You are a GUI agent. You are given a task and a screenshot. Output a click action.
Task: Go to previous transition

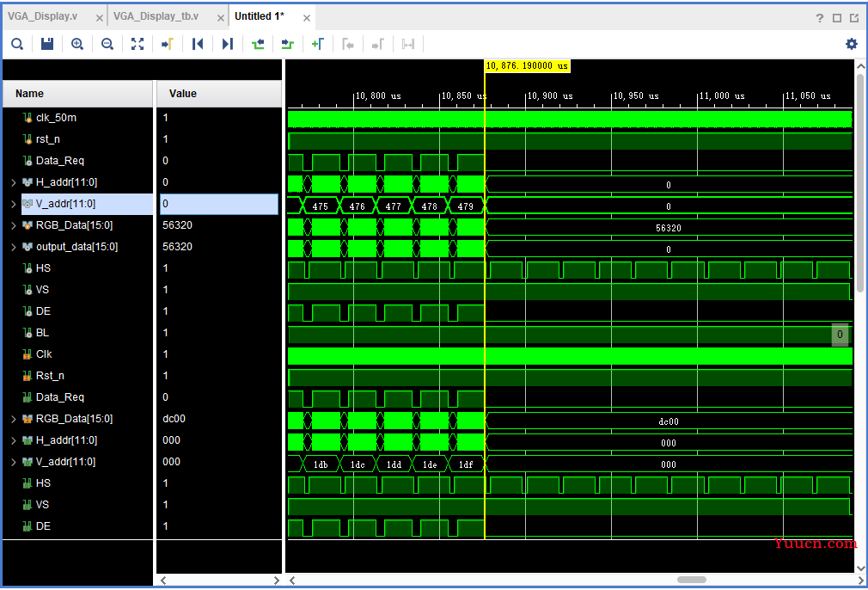[258, 44]
